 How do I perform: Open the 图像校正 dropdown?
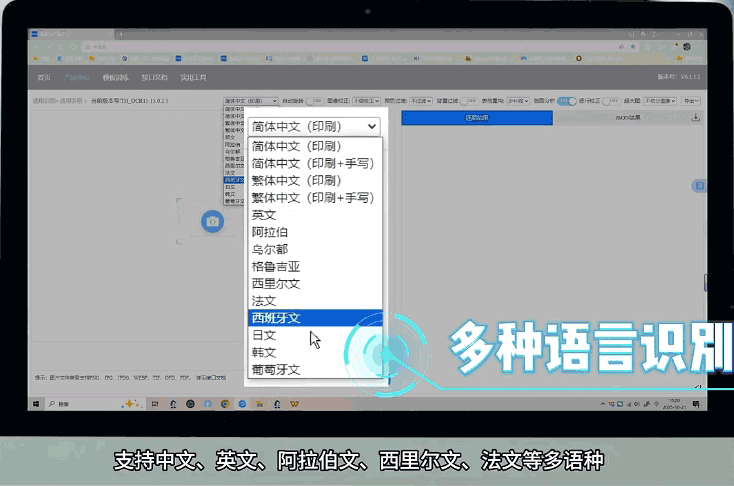point(366,101)
